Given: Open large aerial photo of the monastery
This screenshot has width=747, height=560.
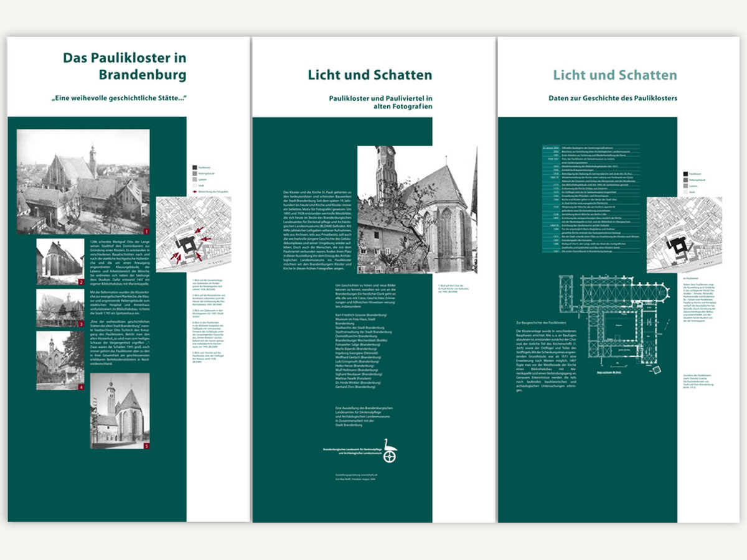Looking at the screenshot, I should pyautogui.click(x=83, y=181).
